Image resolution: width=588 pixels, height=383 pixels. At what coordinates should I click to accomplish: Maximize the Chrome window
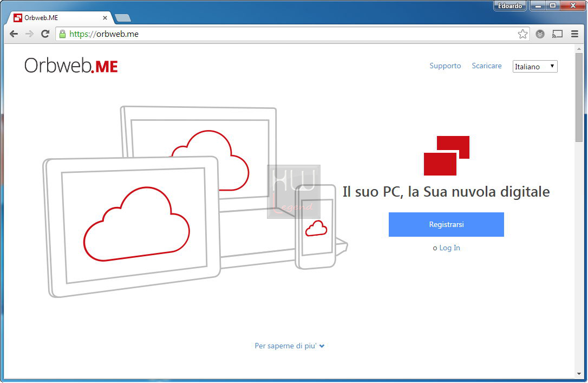(x=553, y=5)
